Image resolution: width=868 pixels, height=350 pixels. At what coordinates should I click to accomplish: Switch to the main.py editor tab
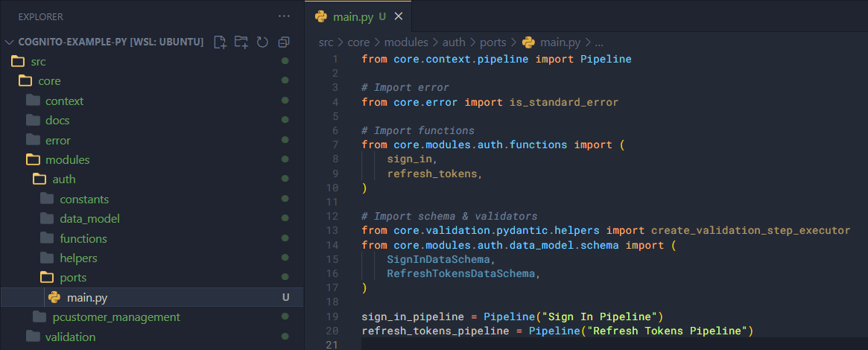[x=349, y=16]
